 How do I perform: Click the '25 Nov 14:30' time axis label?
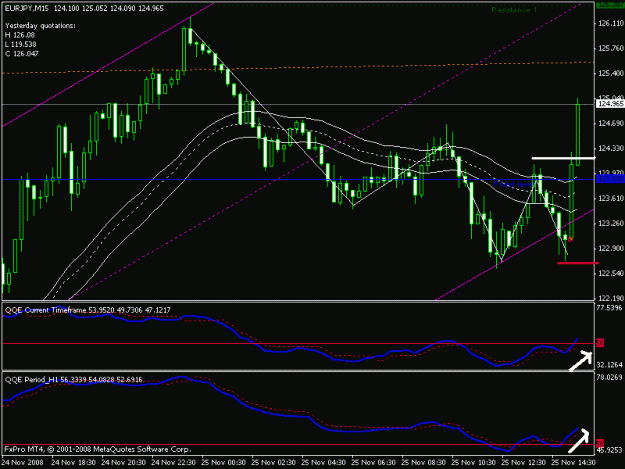tap(573, 463)
